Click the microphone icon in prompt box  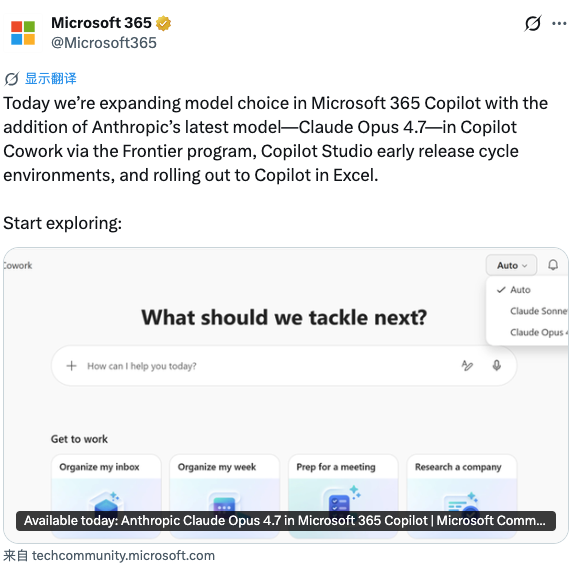point(497,366)
